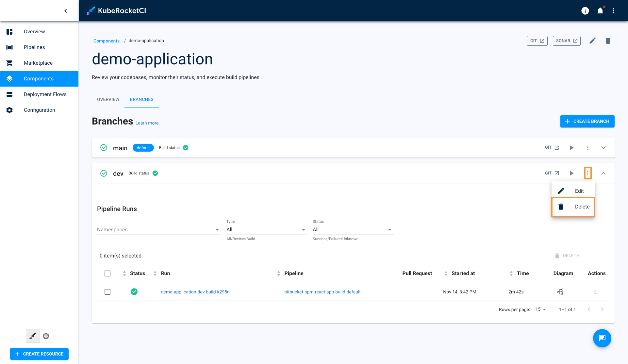Switch to the OVERVIEW tab
Screen dimensions: 628x364
108,99
